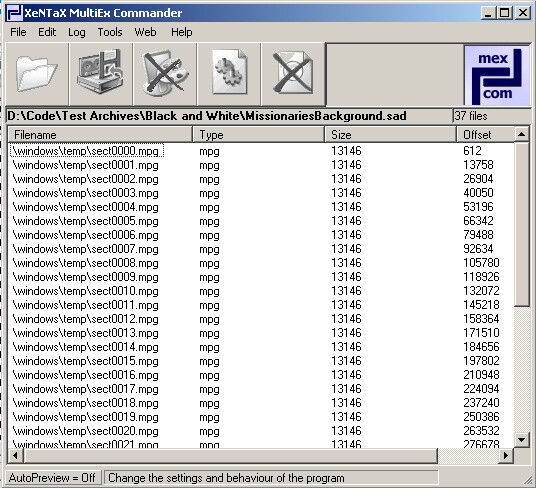Select file \windows\temp\sect0016.mpg
The width and height of the screenshot is (536, 488).
click(86, 375)
